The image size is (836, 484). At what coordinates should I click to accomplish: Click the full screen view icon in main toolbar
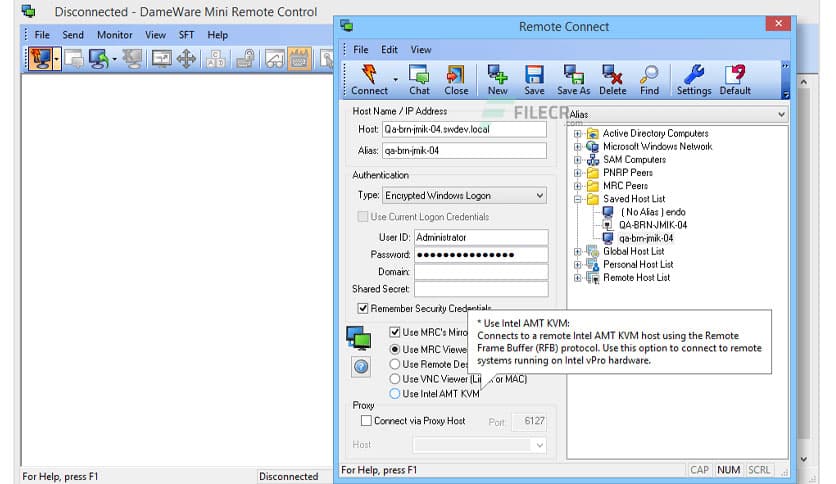click(x=162, y=59)
